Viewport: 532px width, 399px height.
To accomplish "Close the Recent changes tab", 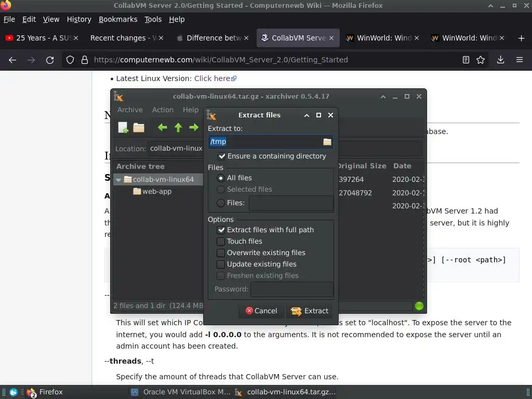I will coord(161,38).
